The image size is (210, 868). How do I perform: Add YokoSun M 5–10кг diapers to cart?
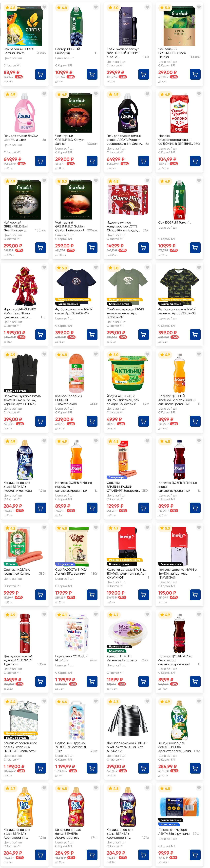[x=92, y=681]
